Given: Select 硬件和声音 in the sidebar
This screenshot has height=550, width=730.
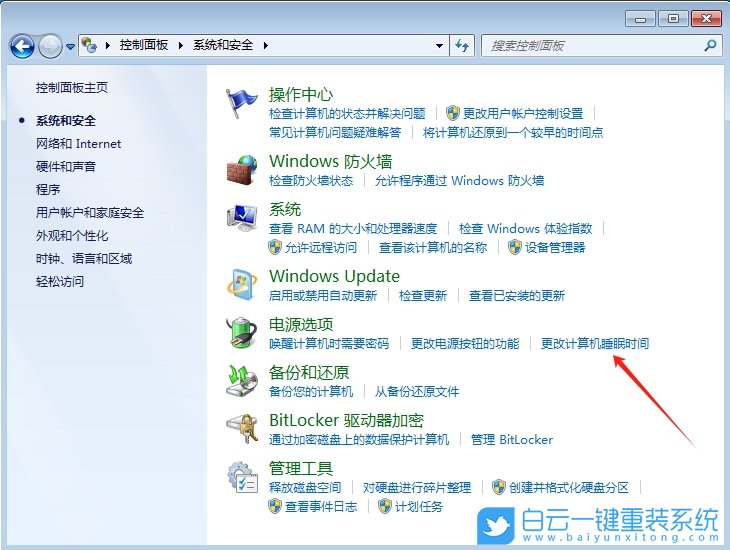Looking at the screenshot, I should click(66, 166).
